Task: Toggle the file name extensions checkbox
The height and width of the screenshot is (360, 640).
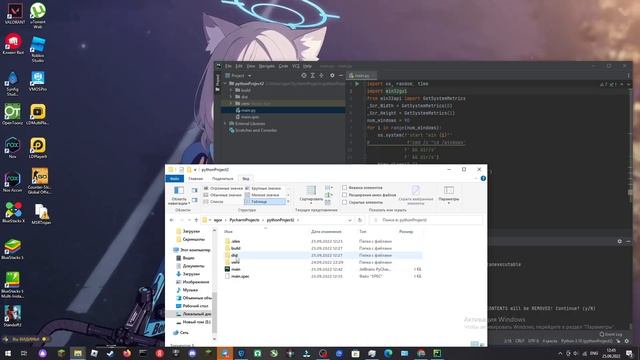Action: pyautogui.click(x=344, y=195)
